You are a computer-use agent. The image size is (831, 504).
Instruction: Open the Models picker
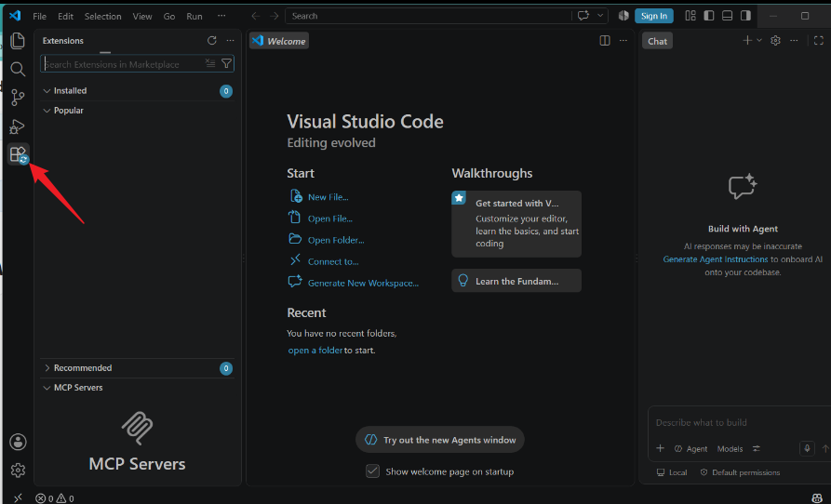[x=730, y=448]
